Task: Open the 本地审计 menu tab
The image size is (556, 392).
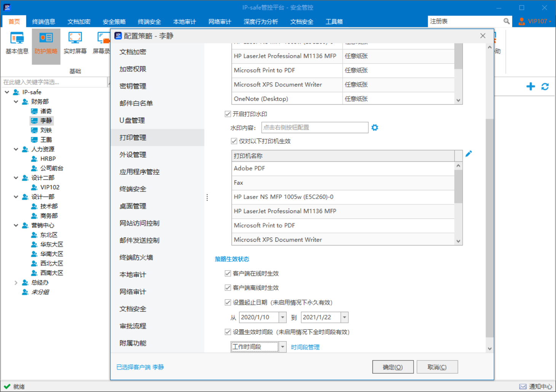Action: tap(185, 22)
